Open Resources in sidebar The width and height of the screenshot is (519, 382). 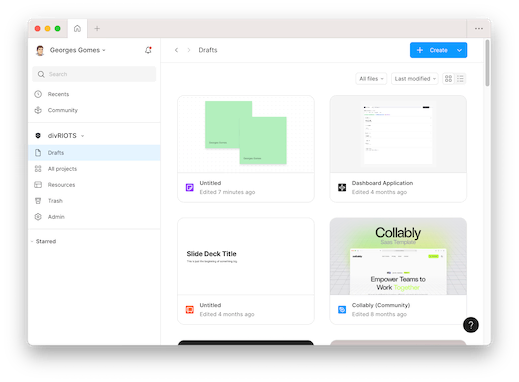pos(94,185)
